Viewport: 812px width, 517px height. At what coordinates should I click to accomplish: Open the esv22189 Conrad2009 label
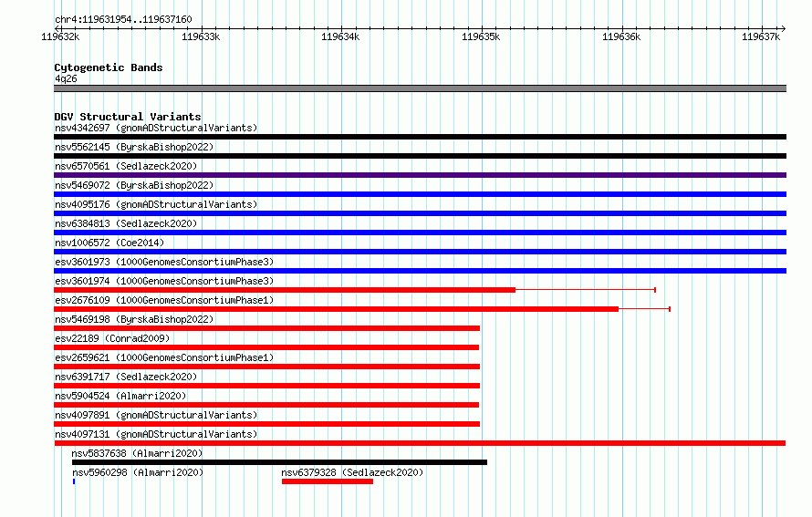112,338
